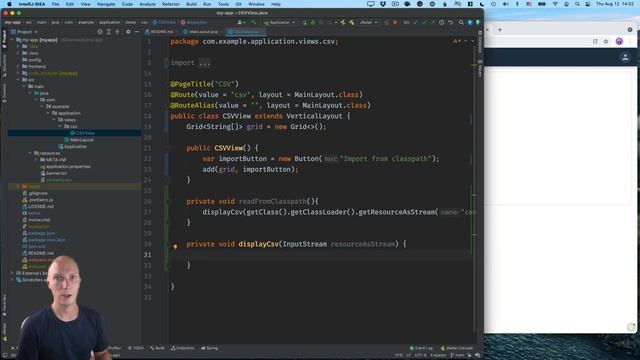Screen dimensions: 640x360
Task: Expand the External Libraries node
Action: 12,273
